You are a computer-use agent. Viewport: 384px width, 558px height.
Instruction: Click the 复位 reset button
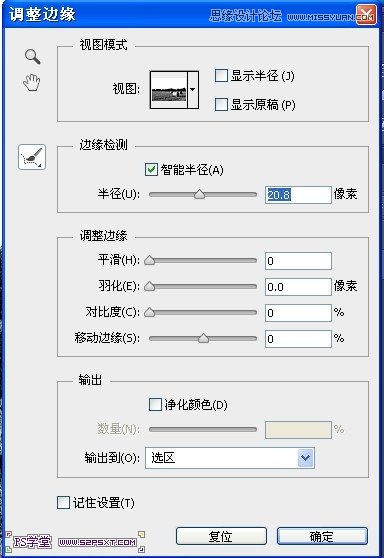click(221, 536)
